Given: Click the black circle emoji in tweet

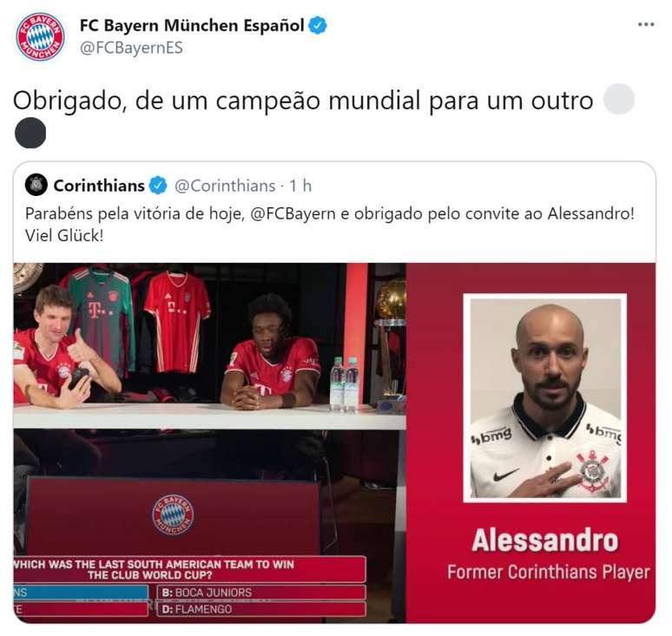Looking at the screenshot, I should (x=30, y=133).
